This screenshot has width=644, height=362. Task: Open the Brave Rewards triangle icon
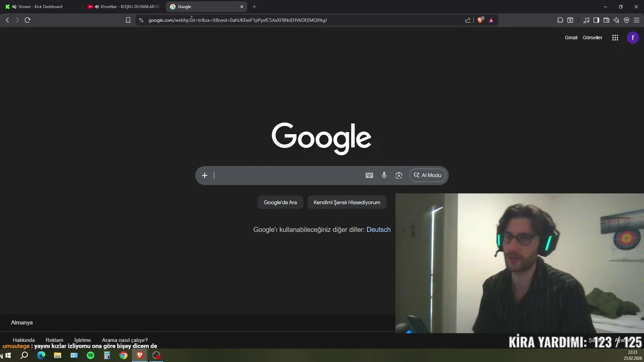491,20
